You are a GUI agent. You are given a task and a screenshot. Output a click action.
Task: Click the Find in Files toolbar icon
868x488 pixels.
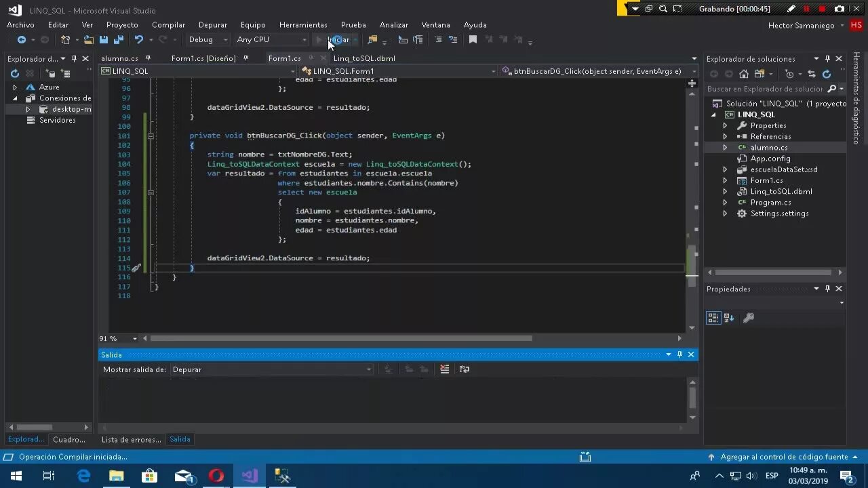click(x=372, y=40)
